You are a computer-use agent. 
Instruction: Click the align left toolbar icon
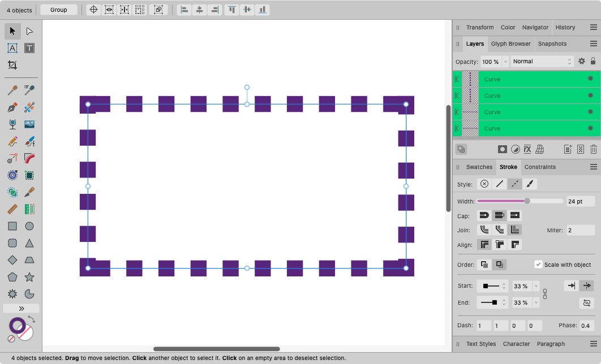point(183,10)
